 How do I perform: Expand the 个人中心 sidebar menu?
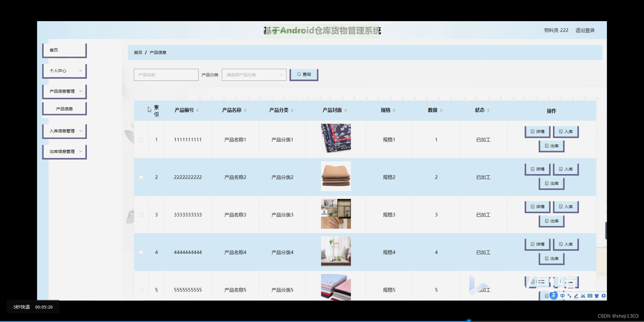(64, 70)
